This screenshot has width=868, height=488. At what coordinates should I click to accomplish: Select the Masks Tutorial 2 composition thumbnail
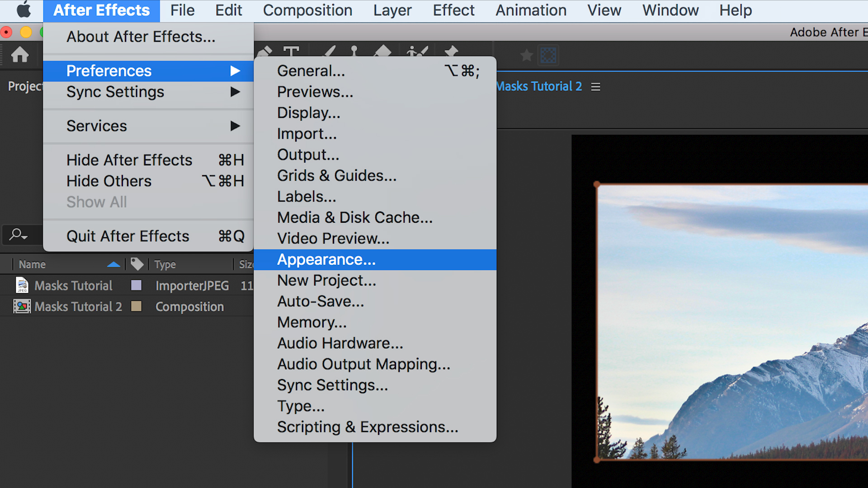point(22,306)
